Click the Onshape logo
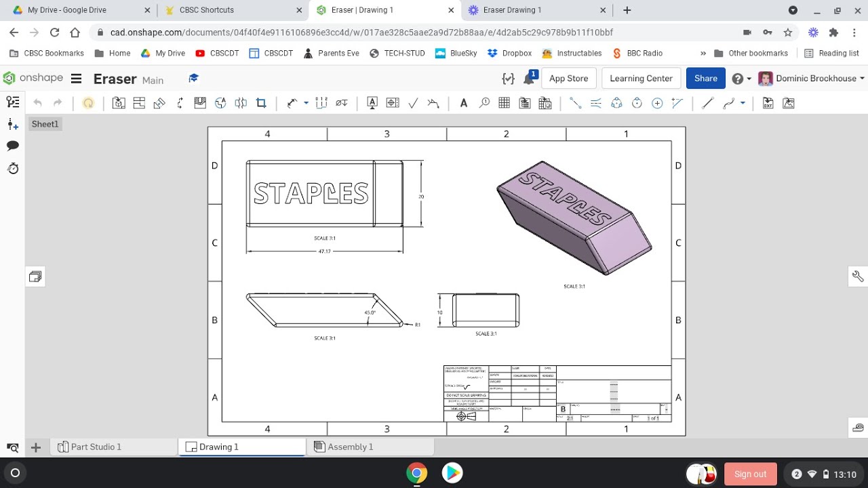 [33, 78]
